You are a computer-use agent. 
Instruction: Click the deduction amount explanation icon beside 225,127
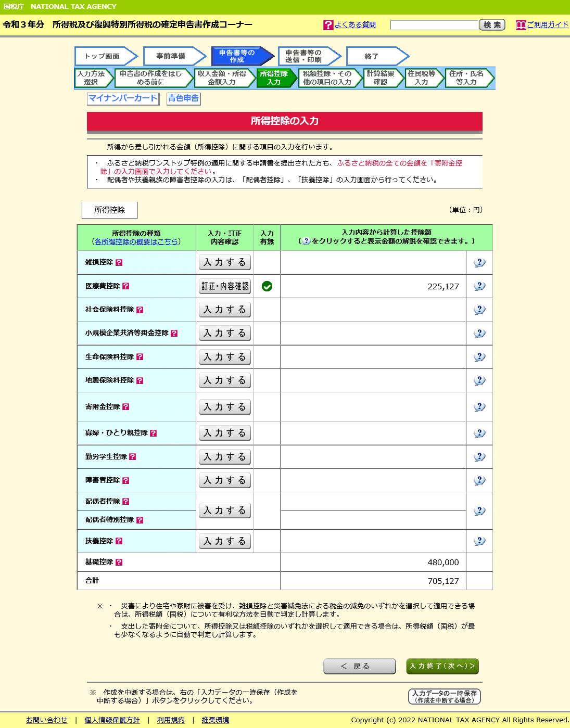(x=478, y=286)
